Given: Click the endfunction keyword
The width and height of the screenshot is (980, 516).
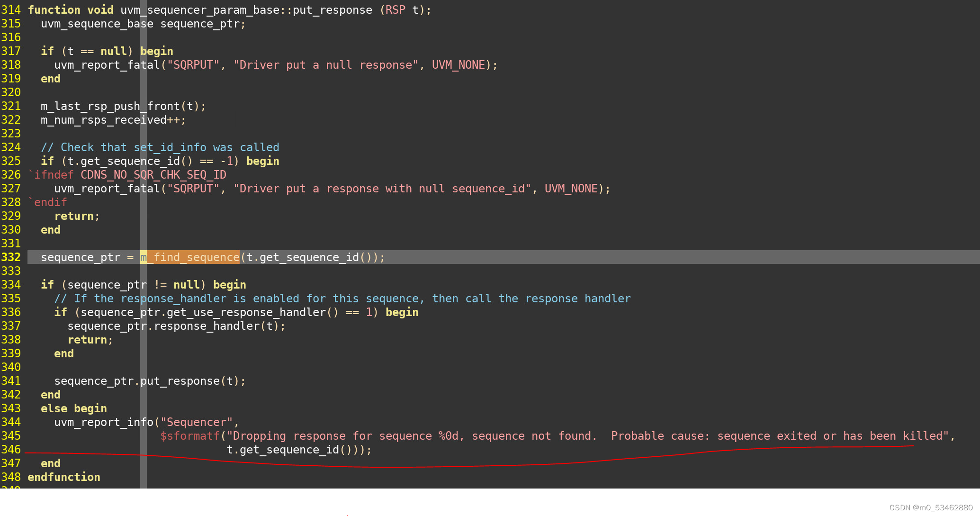Looking at the screenshot, I should tap(64, 477).
